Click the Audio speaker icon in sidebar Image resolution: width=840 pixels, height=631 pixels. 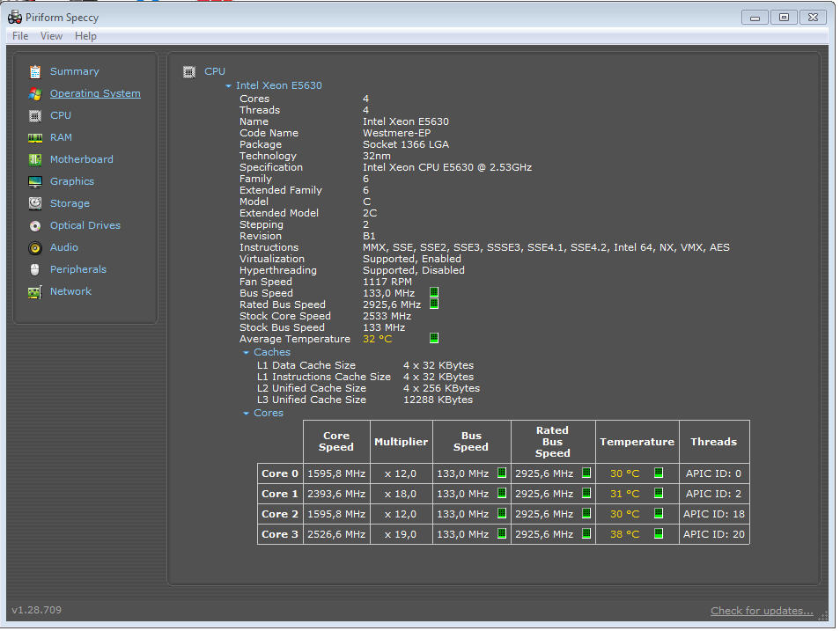35,248
